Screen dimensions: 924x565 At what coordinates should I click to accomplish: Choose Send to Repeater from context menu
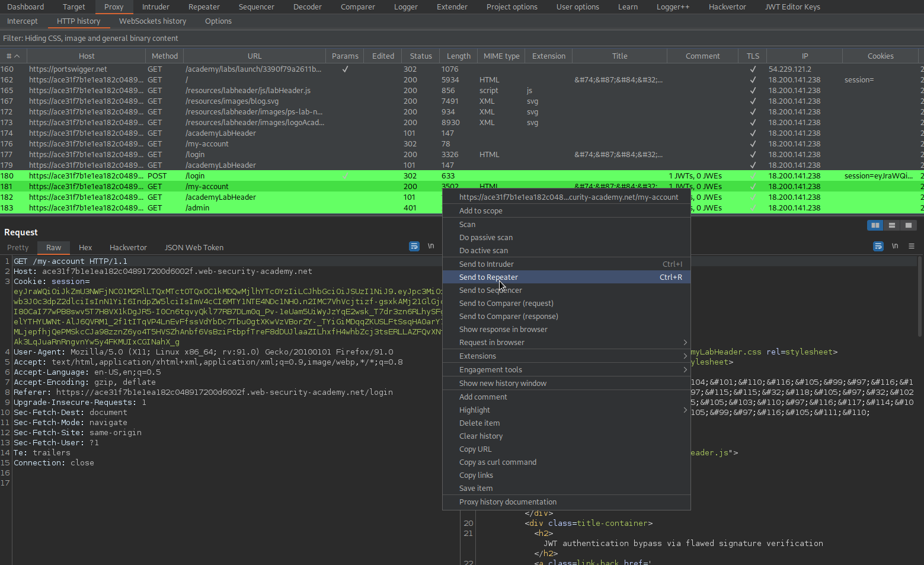566,277
